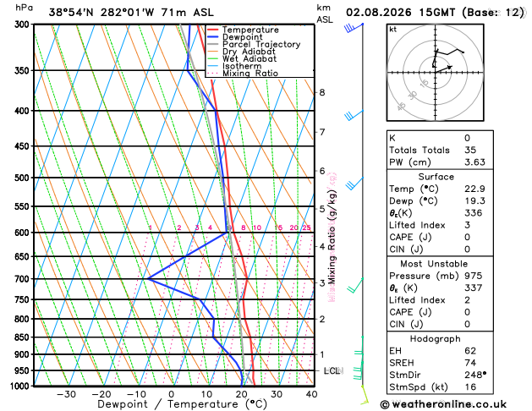Click the '5' km altitude label
This screenshot has height=411, width=532.
[x=322, y=209]
